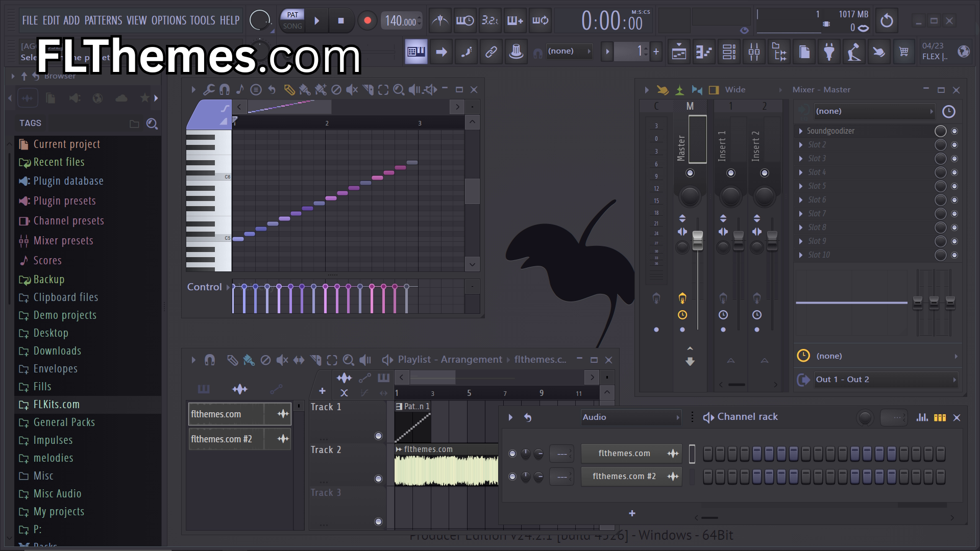980x551 pixels.
Task: Switch to SONG mode
Action: click(292, 26)
